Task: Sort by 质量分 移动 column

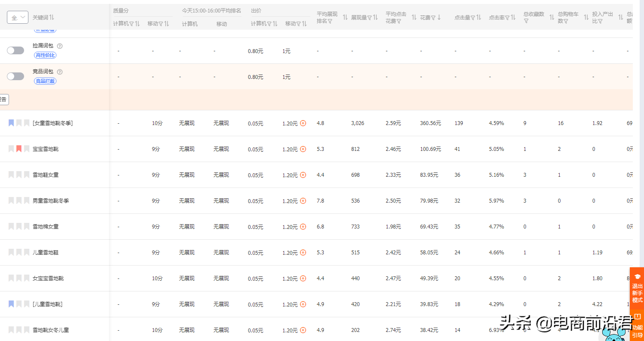Action: click(167, 24)
